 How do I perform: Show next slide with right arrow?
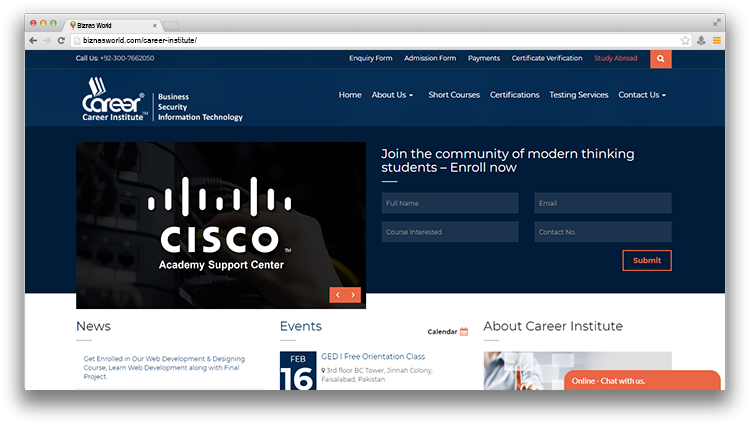pyautogui.click(x=353, y=295)
